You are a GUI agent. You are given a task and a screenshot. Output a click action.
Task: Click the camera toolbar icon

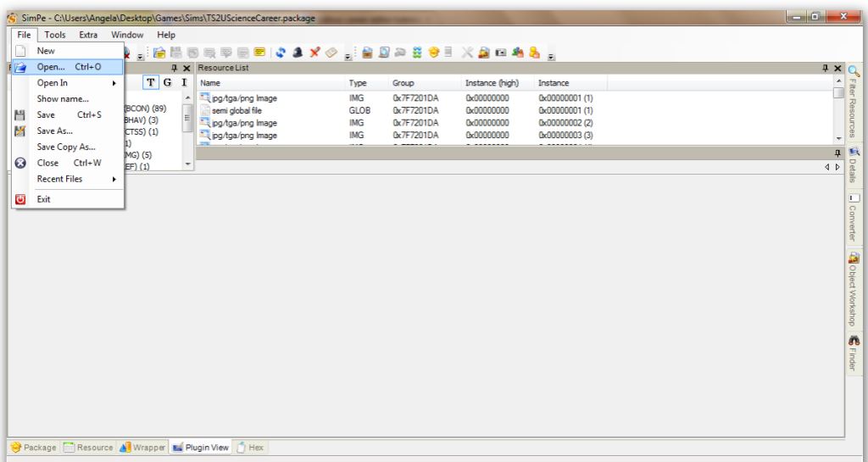pyautogui.click(x=500, y=53)
